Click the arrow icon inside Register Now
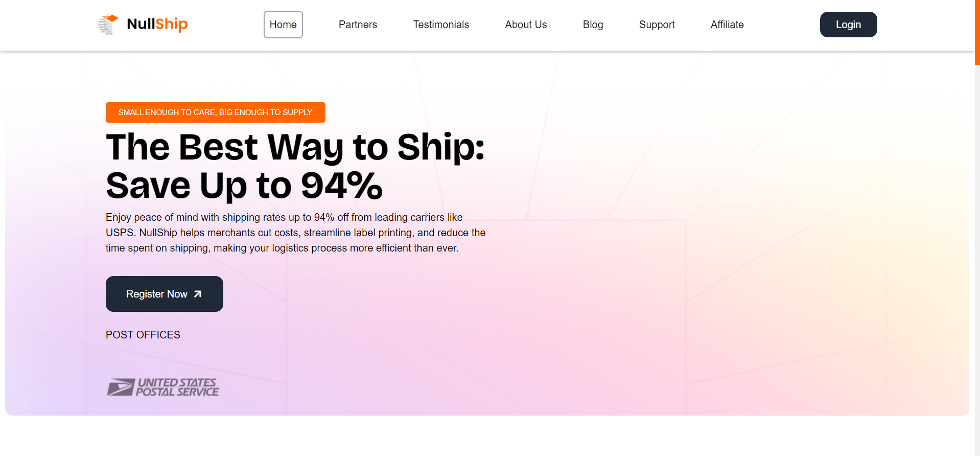 coord(198,294)
